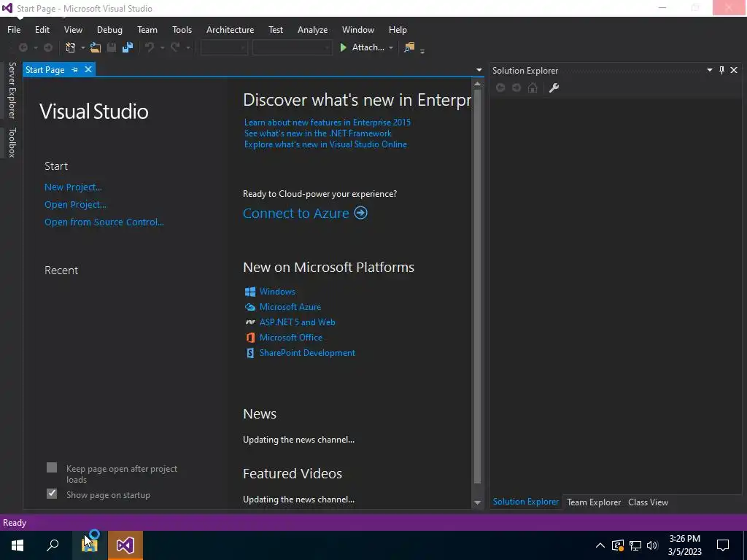Viewport: 747px width, 560px height.
Task: Click the Save toolbar icon
Action: 112,47
